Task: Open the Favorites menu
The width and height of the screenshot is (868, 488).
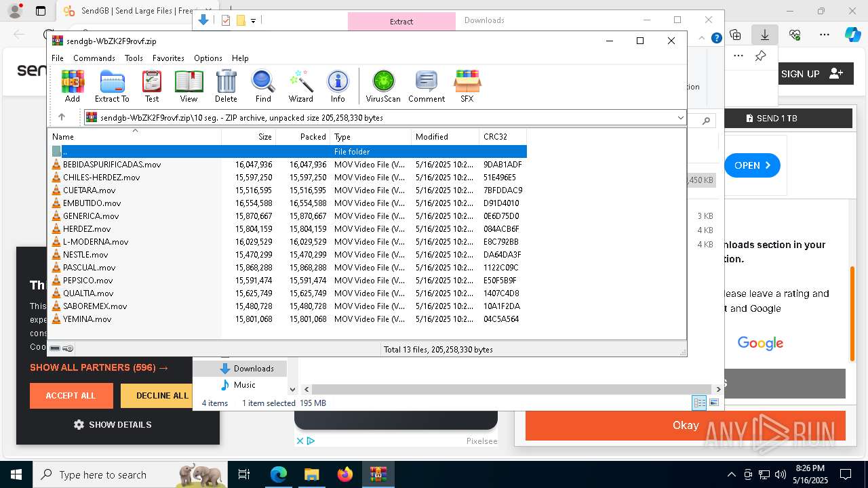Action: pos(168,58)
